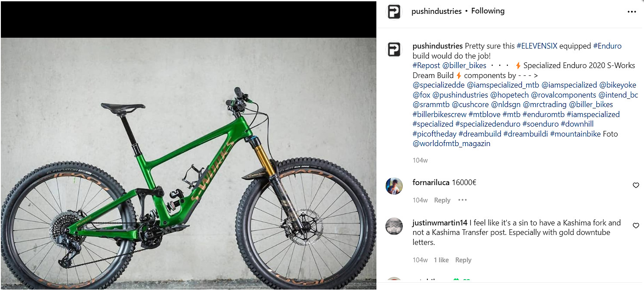Open justinwmartin14's profile picture

click(x=394, y=226)
